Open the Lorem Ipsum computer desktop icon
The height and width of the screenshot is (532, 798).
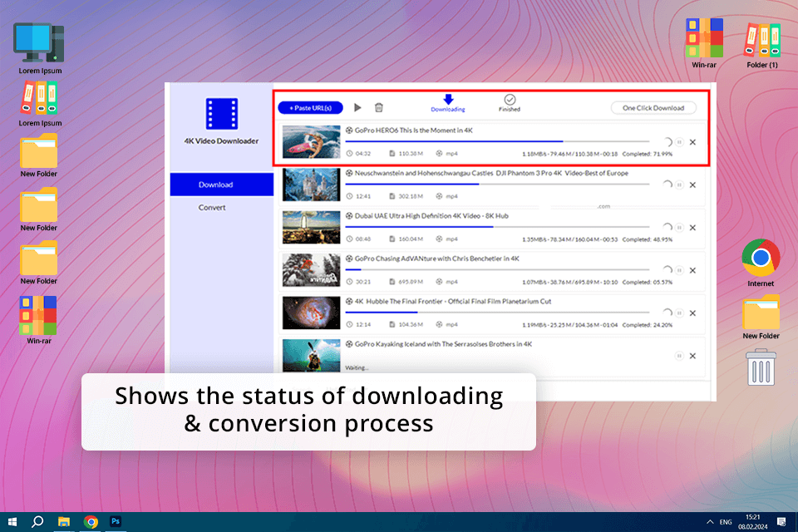(x=39, y=48)
